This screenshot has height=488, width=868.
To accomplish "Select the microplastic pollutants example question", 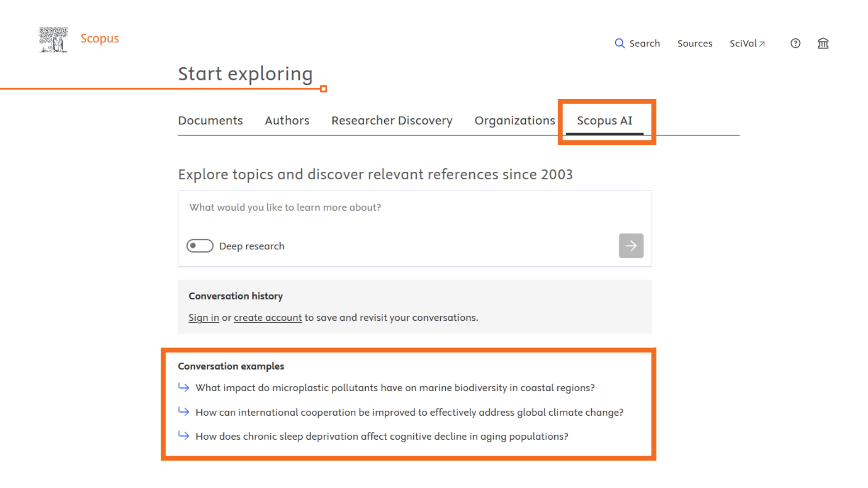I will click(395, 388).
